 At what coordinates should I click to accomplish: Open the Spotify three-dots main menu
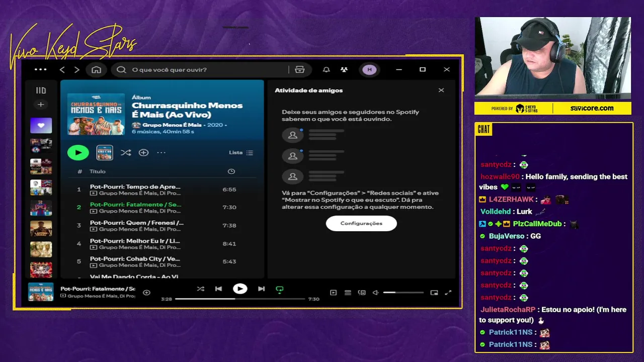40,69
